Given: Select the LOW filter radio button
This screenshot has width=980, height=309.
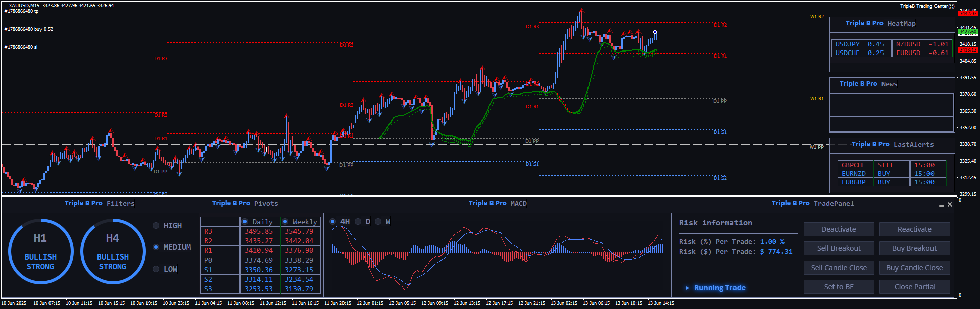Looking at the screenshot, I should tap(156, 269).
